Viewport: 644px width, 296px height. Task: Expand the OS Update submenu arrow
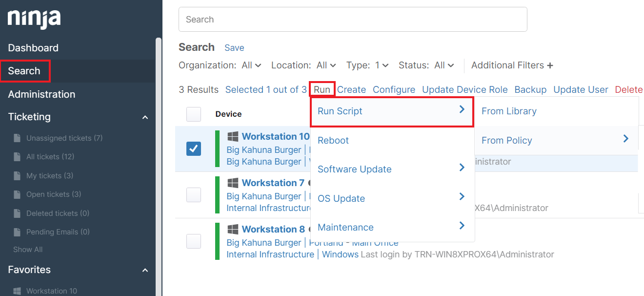(x=462, y=197)
